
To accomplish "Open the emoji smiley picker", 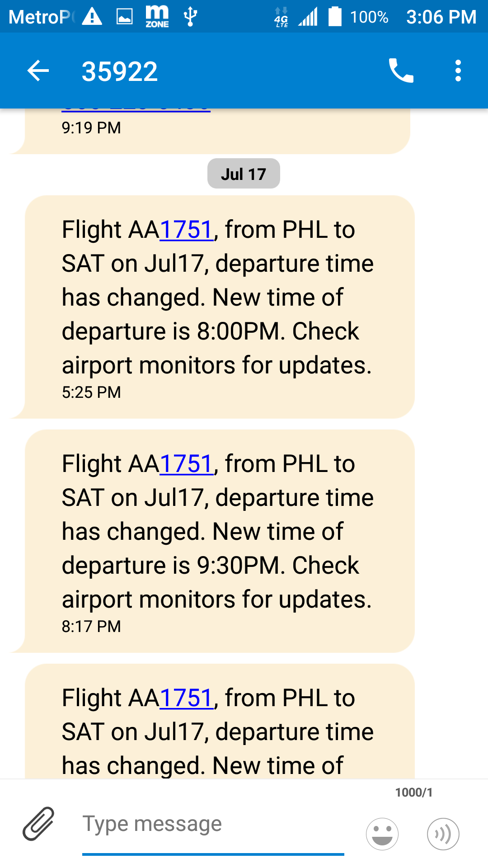I will coord(382,834).
